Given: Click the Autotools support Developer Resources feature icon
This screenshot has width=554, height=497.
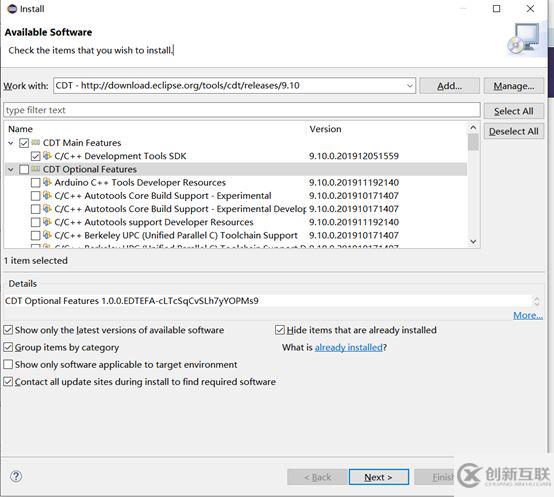Looking at the screenshot, I should click(47, 222).
